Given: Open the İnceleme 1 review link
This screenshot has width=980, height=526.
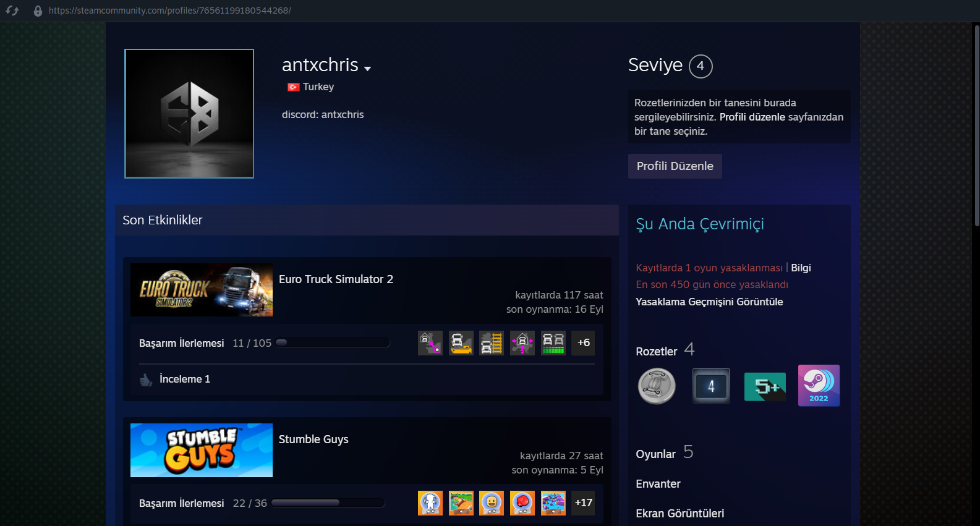Looking at the screenshot, I should 185,380.
